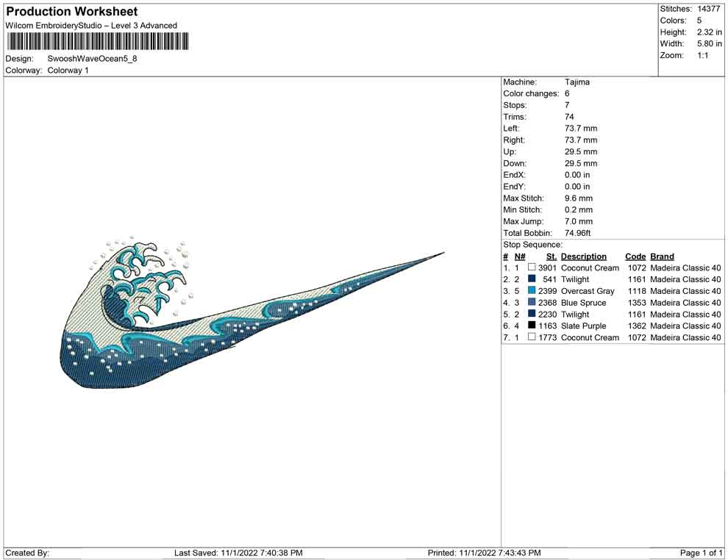Click the Stop Sequence heading

tap(532, 245)
